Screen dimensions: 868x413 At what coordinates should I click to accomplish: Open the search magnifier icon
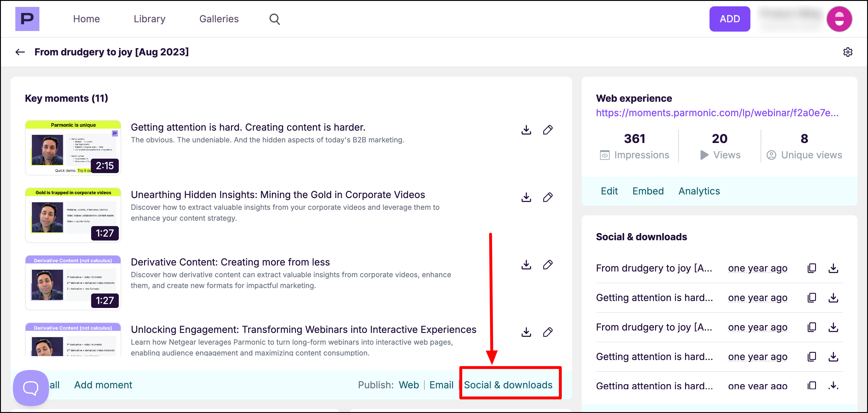click(275, 19)
